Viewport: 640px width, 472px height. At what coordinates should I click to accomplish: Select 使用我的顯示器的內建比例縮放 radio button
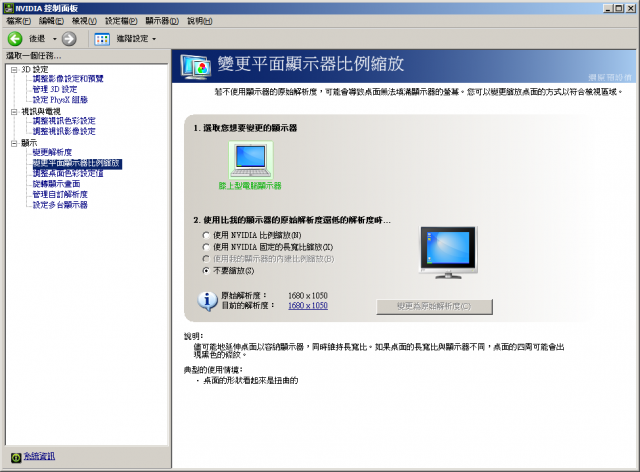(x=206, y=258)
